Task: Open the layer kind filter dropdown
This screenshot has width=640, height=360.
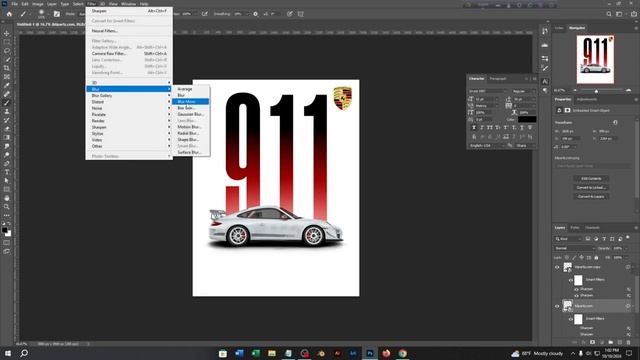Action: tap(568, 239)
